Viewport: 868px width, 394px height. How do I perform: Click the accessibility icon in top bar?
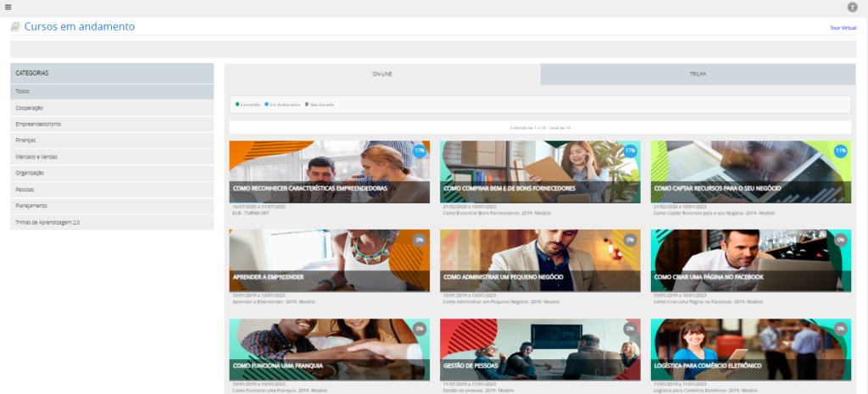coord(852,7)
